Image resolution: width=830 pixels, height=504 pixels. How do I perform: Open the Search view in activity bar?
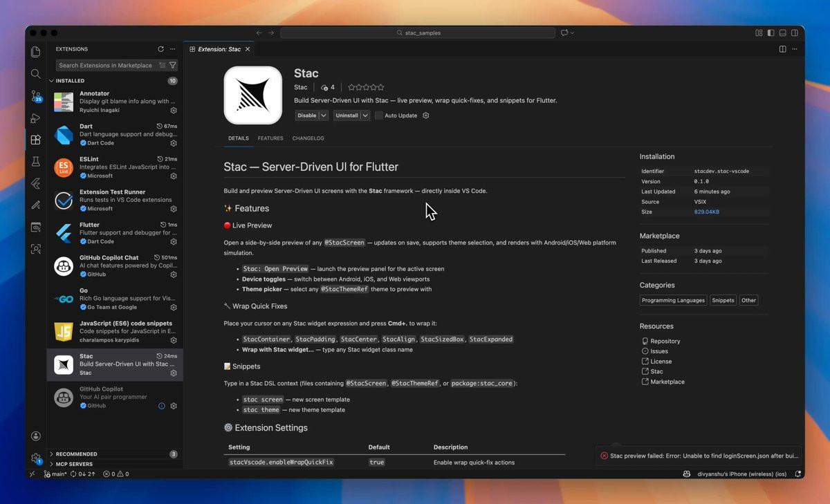[x=36, y=73]
